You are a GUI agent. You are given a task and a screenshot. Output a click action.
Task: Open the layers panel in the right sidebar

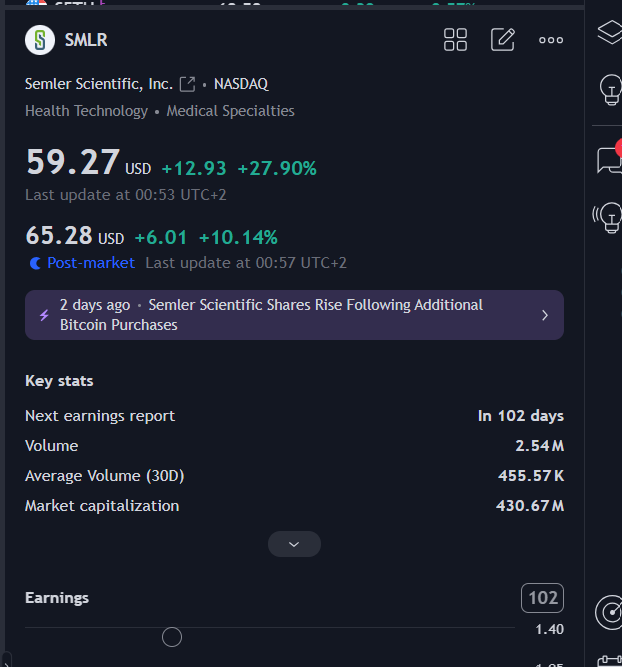pos(609,32)
